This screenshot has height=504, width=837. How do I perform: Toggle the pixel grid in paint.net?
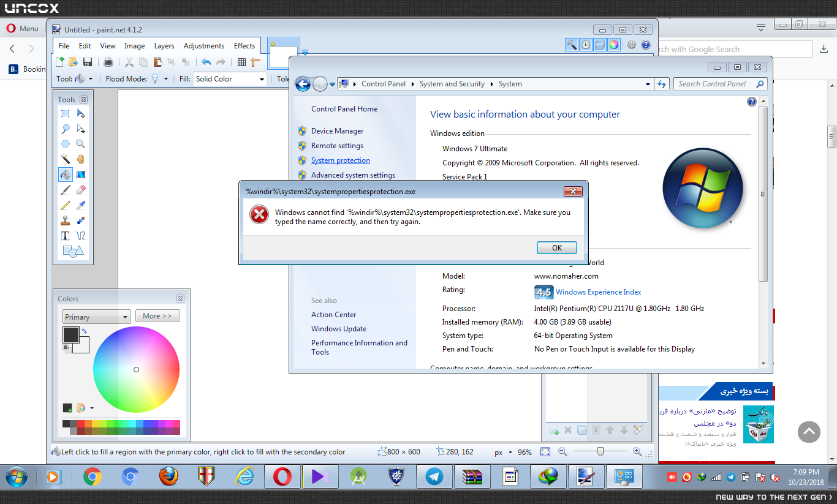[x=241, y=62]
